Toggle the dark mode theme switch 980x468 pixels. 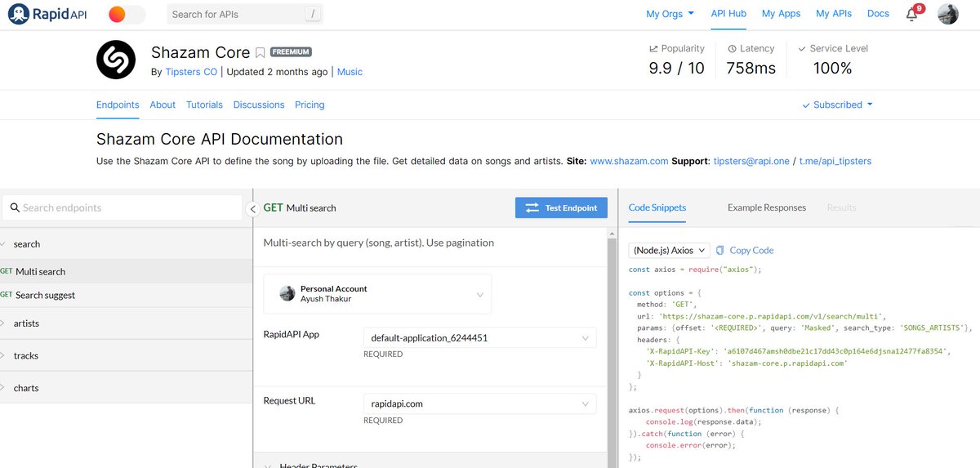(127, 14)
